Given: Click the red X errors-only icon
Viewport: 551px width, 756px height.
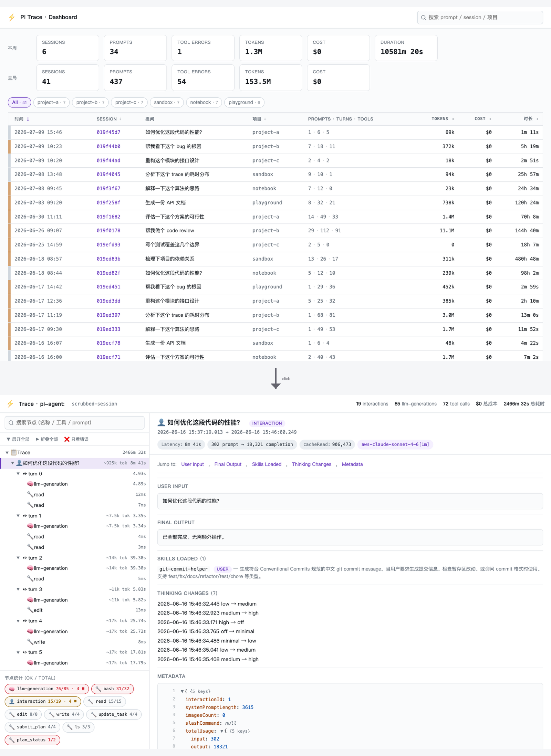Looking at the screenshot, I should pos(67,439).
